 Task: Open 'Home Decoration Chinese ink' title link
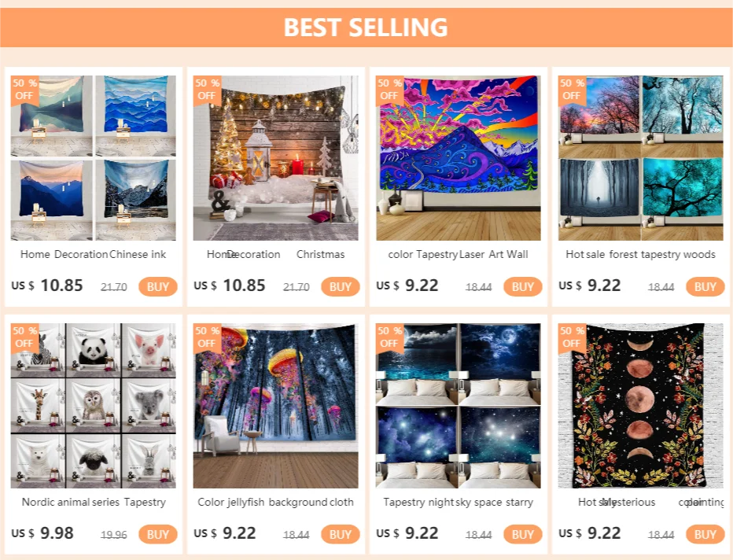(93, 254)
